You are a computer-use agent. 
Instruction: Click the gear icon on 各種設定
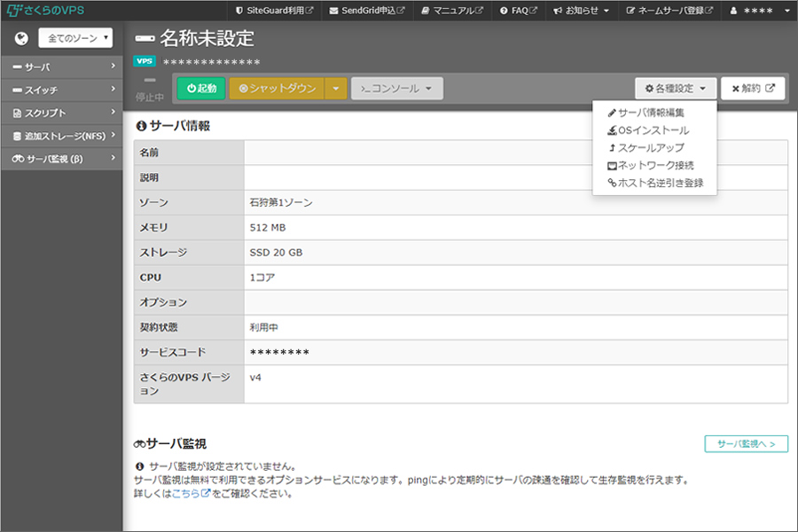649,89
